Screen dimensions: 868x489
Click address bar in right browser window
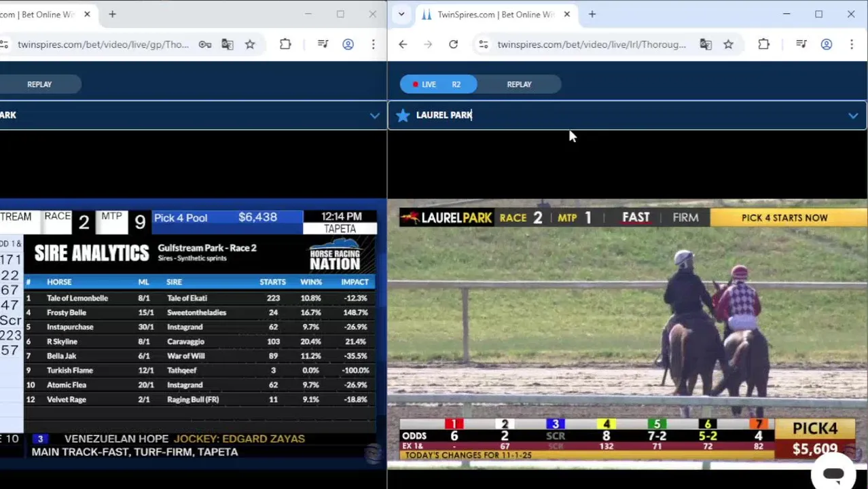(591, 44)
